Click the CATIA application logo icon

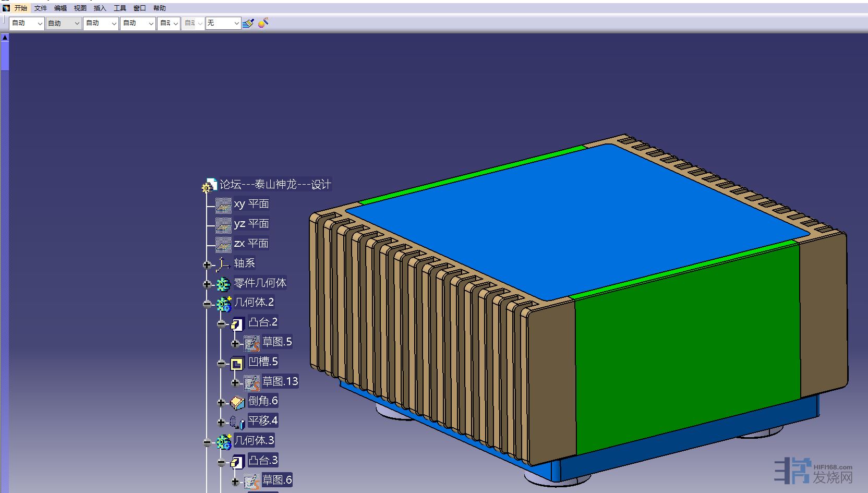tap(6, 8)
